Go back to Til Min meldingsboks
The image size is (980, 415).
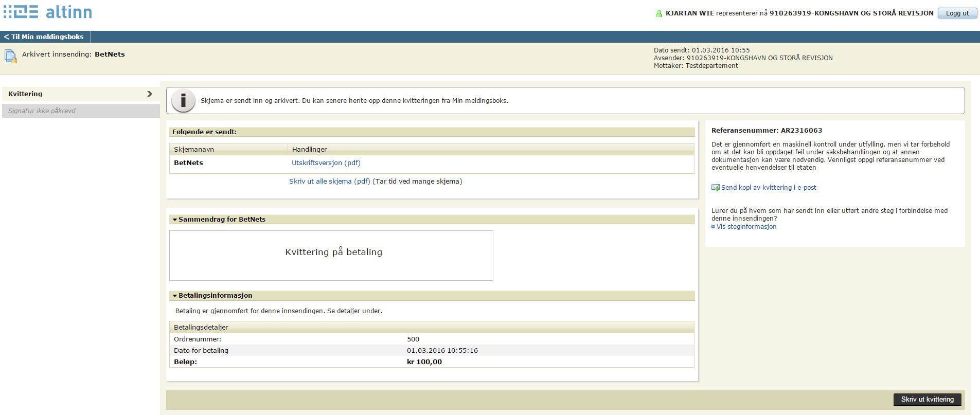click(x=44, y=37)
